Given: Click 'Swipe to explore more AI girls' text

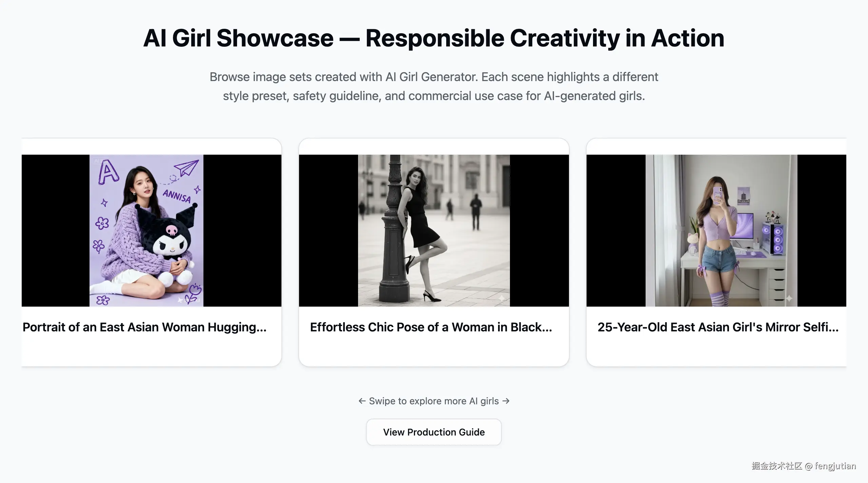Looking at the screenshot, I should tap(434, 401).
